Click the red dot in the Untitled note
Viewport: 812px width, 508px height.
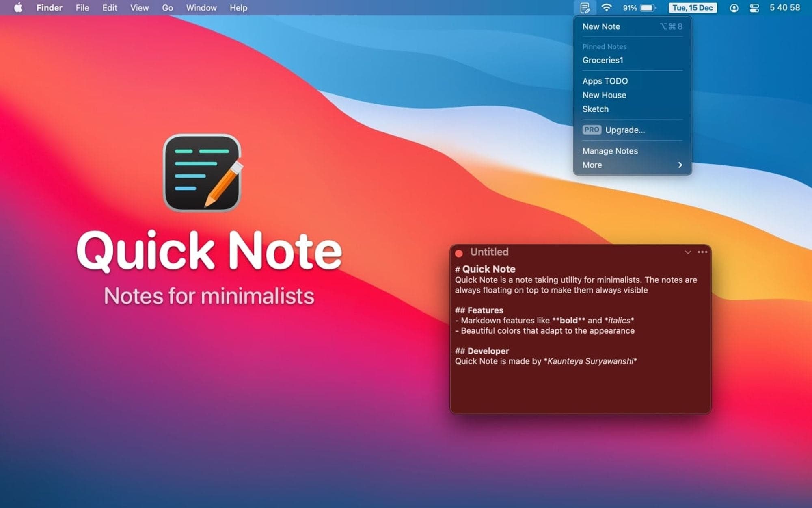(459, 253)
